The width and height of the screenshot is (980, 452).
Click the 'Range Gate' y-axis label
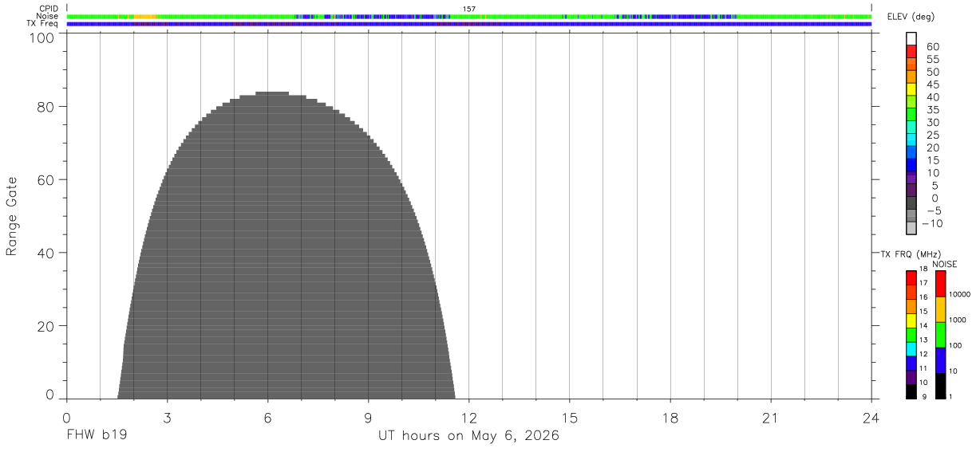12,216
